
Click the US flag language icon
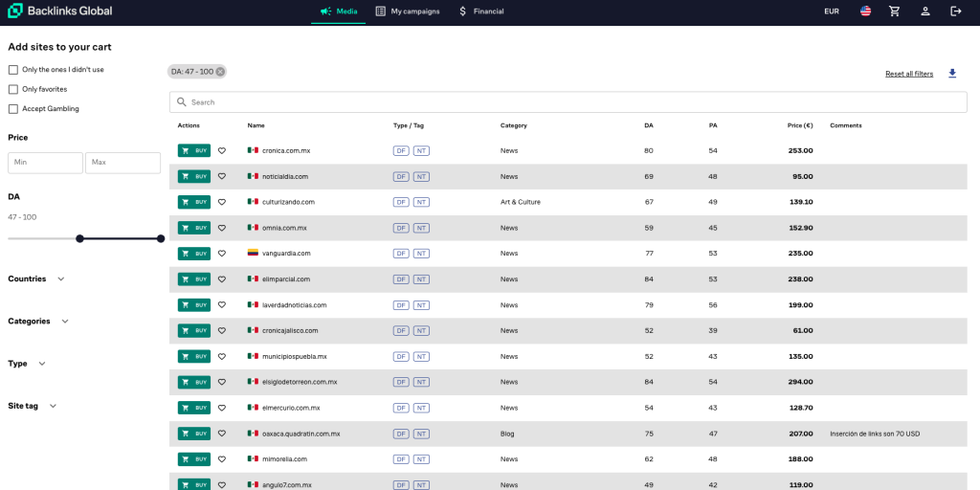click(865, 11)
